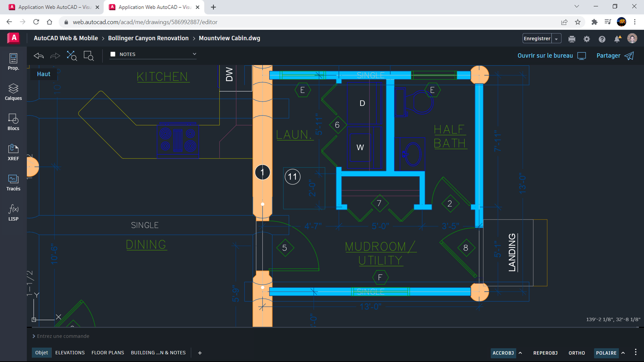
Task: Open the Calques (Layers) panel
Action: (13, 92)
